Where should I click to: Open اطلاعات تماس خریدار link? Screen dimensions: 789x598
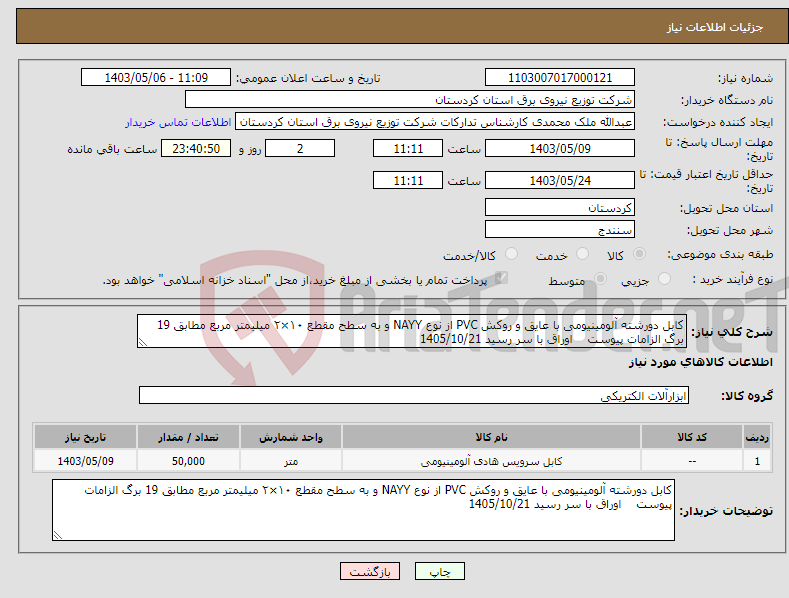tap(178, 122)
